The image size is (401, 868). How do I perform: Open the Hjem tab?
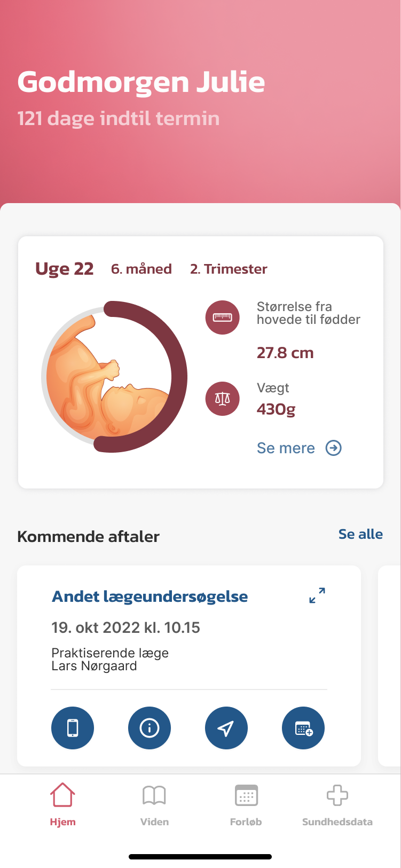click(x=62, y=804)
